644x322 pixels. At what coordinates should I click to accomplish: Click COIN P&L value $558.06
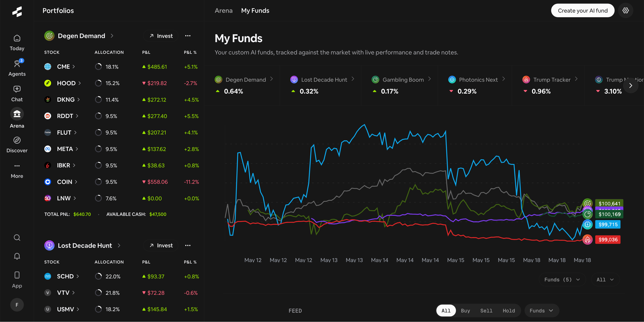point(158,182)
